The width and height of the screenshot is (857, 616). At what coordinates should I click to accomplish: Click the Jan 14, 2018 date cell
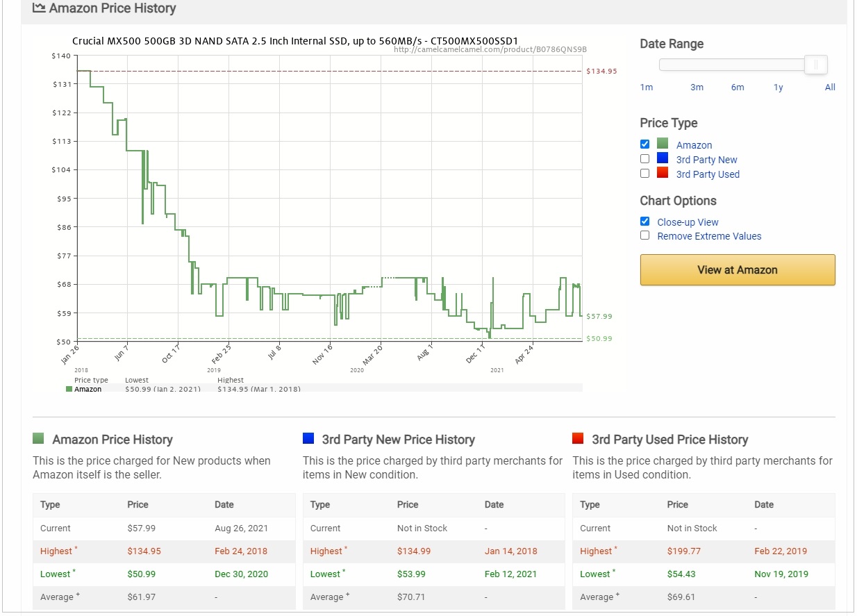point(511,551)
